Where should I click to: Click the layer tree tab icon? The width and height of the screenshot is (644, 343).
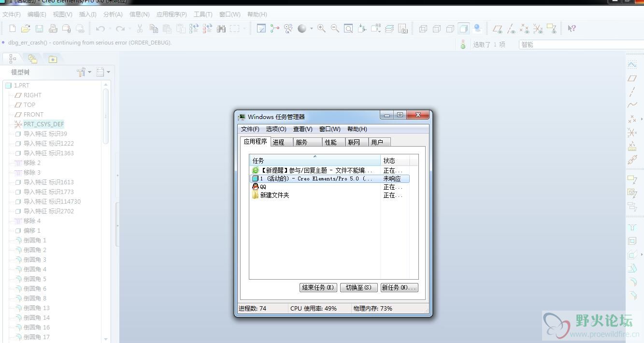tap(32, 59)
